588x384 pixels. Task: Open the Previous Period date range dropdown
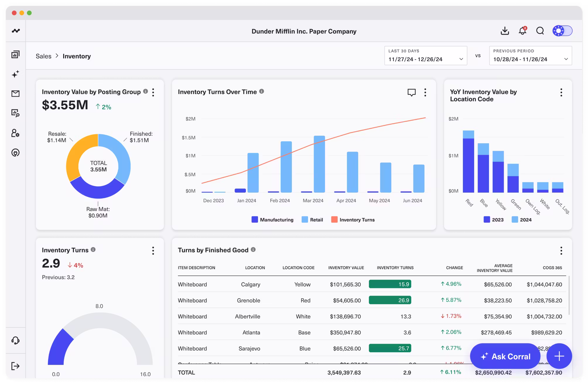(x=531, y=55)
